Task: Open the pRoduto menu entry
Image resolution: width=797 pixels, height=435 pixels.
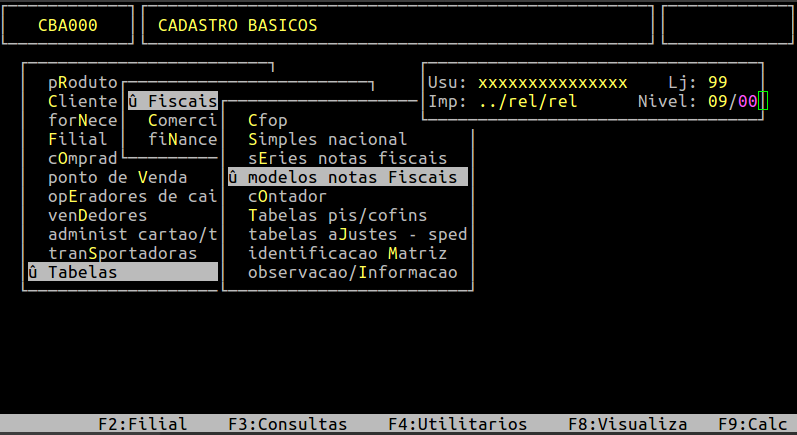Action: click(83, 82)
